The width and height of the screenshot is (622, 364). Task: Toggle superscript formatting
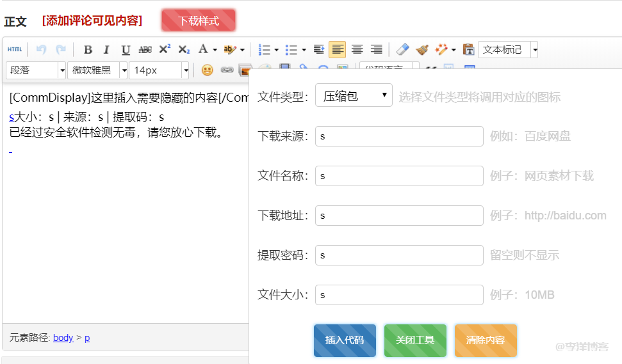point(165,50)
